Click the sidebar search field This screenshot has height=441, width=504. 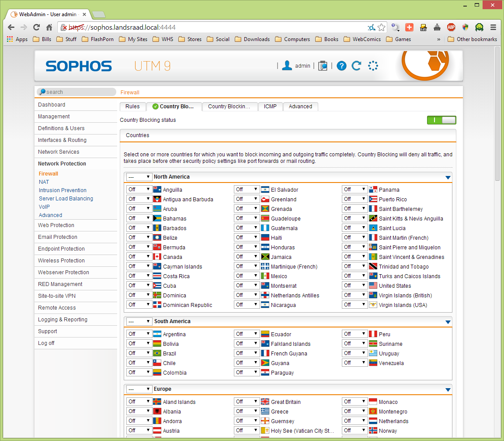[76, 92]
